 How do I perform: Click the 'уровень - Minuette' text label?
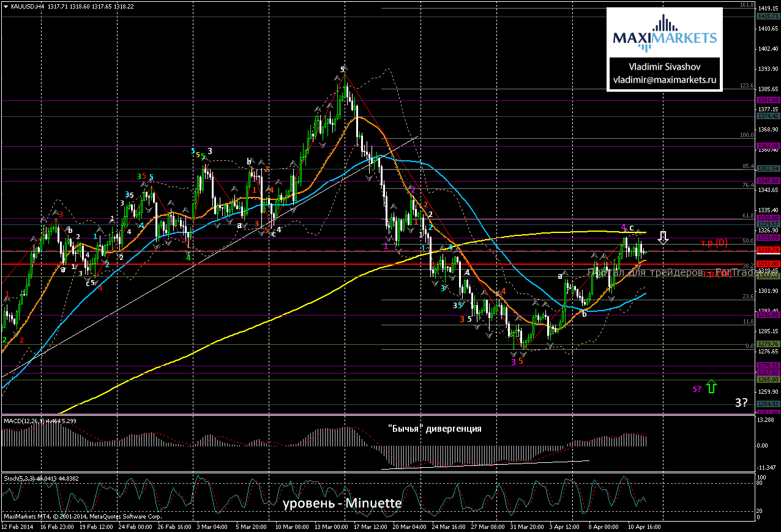[x=342, y=503]
